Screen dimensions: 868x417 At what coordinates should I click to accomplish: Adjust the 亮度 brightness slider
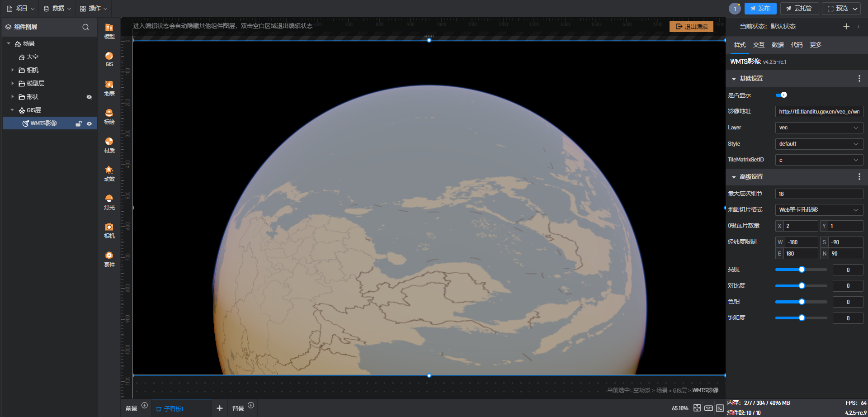click(802, 270)
